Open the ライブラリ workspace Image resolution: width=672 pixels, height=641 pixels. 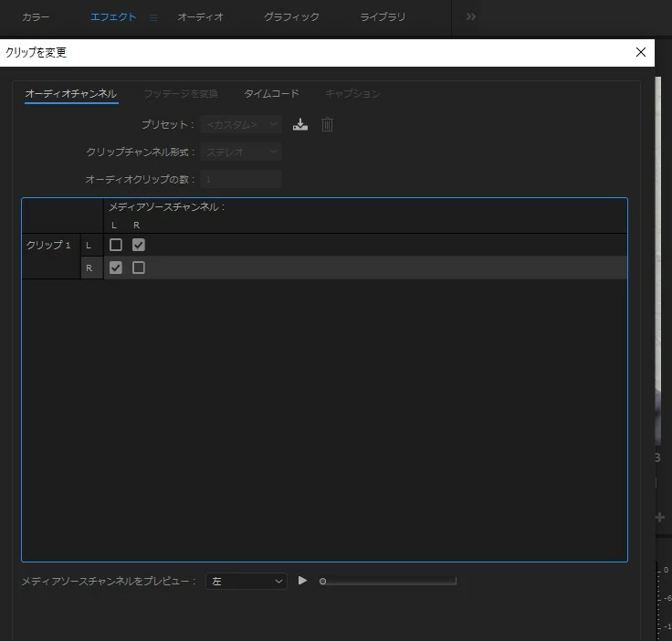point(383,17)
